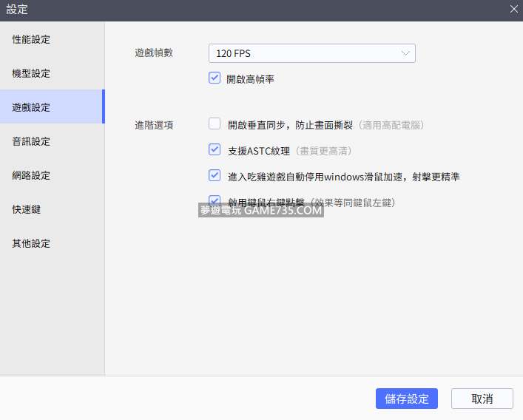Viewport: 523px width, 420px height.
Task: Click the 進階選項 section label
Action: tap(154, 125)
